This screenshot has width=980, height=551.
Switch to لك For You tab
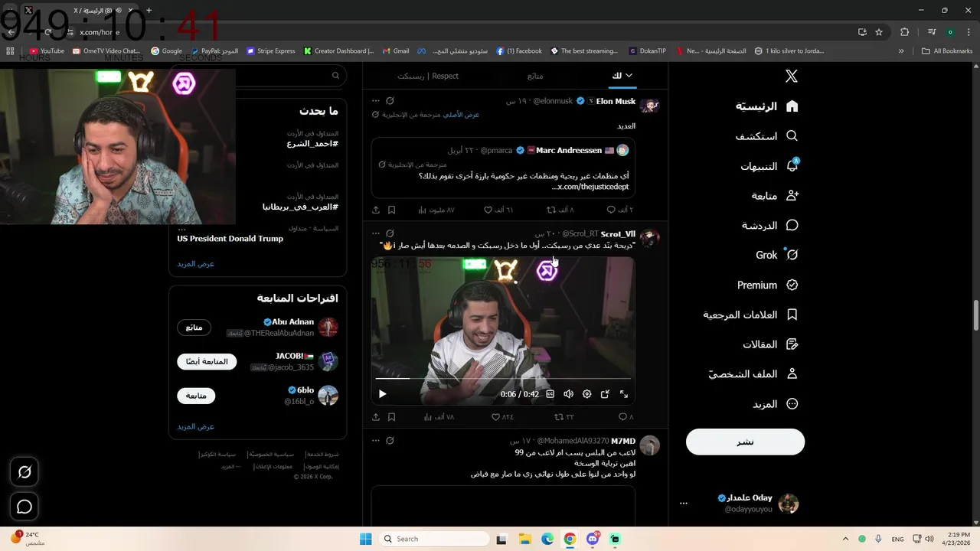click(x=617, y=76)
